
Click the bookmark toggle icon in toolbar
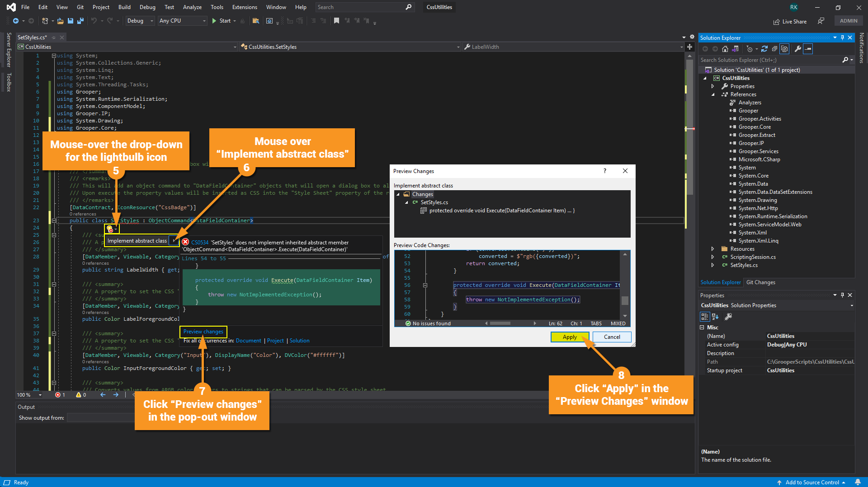coord(336,21)
